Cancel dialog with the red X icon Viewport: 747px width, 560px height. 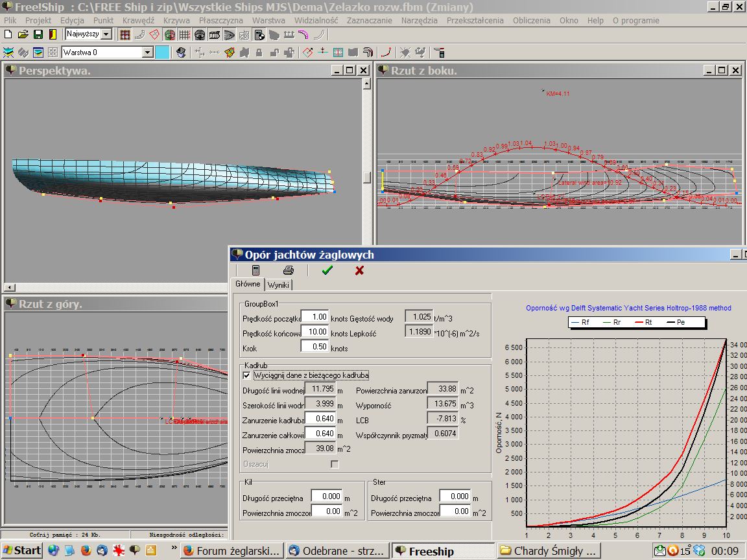(x=359, y=270)
